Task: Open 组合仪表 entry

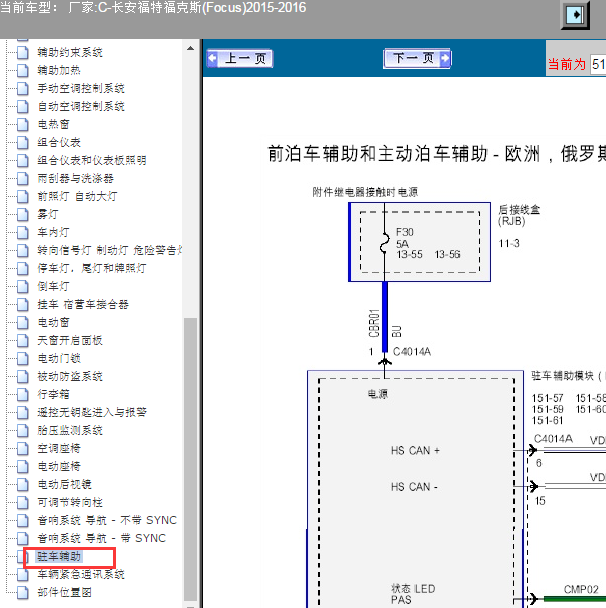Action: (x=59, y=142)
